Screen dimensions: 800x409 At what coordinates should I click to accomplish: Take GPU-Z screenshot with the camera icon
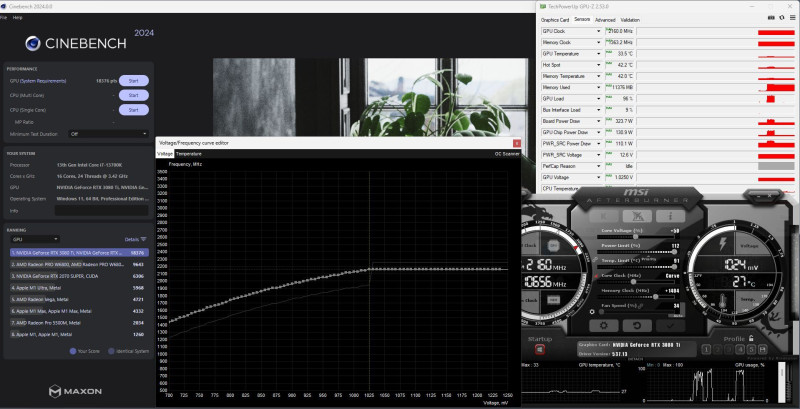(771, 17)
